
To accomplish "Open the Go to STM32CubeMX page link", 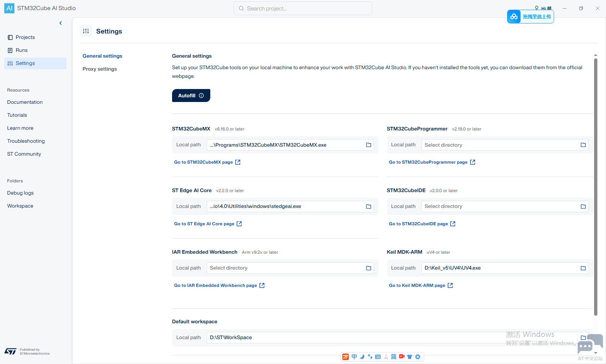I will [207, 162].
